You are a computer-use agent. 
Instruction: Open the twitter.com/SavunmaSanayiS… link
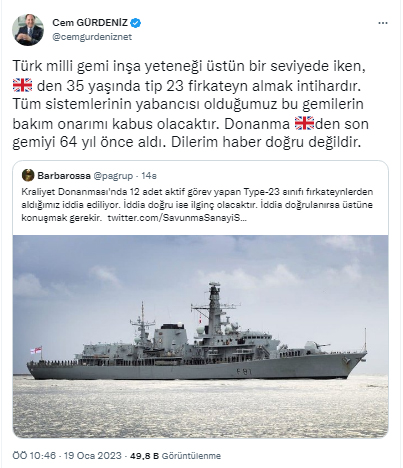click(x=177, y=218)
